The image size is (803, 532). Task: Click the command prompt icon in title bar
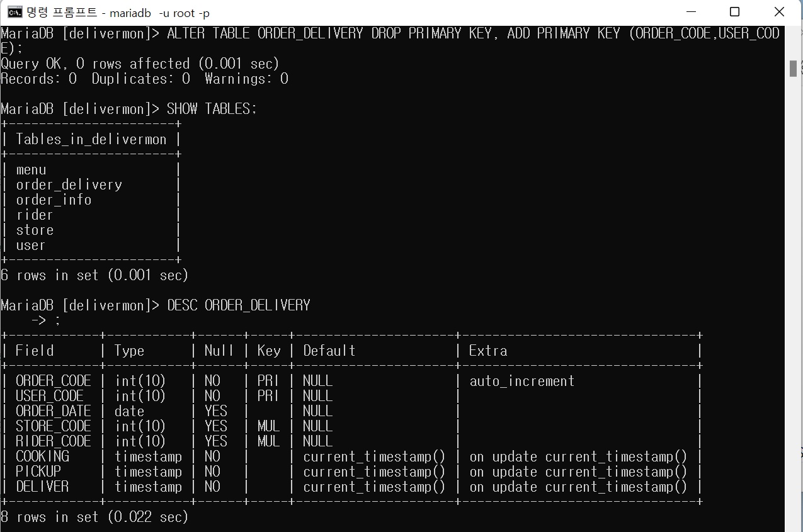click(x=14, y=13)
